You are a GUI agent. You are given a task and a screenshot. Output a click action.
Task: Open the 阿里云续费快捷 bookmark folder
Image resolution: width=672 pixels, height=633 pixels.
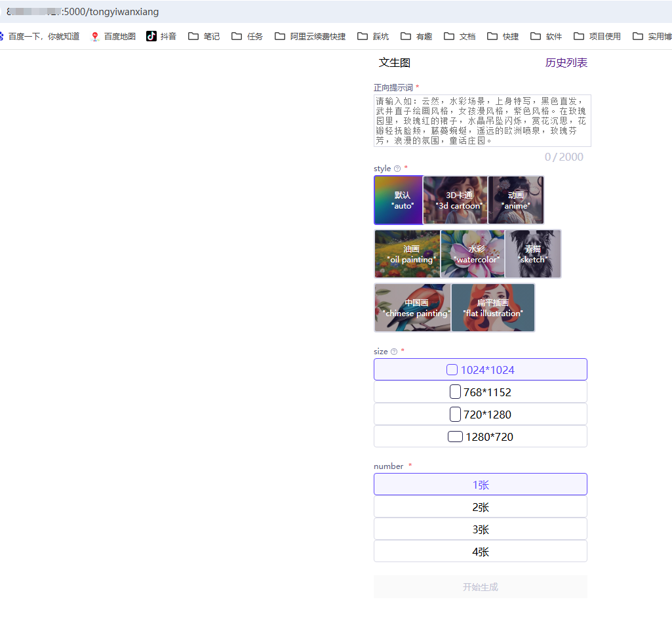click(x=310, y=37)
